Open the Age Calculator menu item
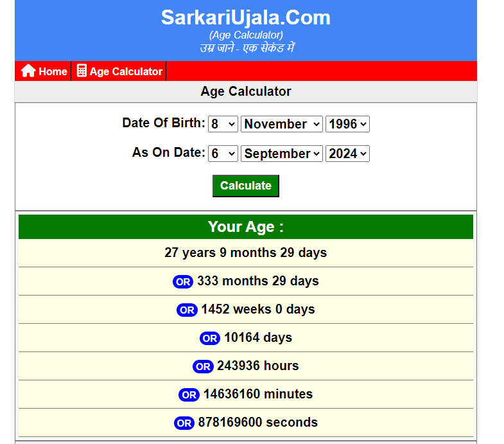 tap(119, 71)
